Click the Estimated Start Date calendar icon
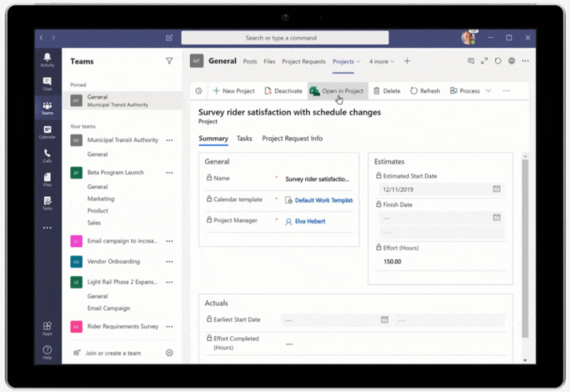 click(497, 189)
